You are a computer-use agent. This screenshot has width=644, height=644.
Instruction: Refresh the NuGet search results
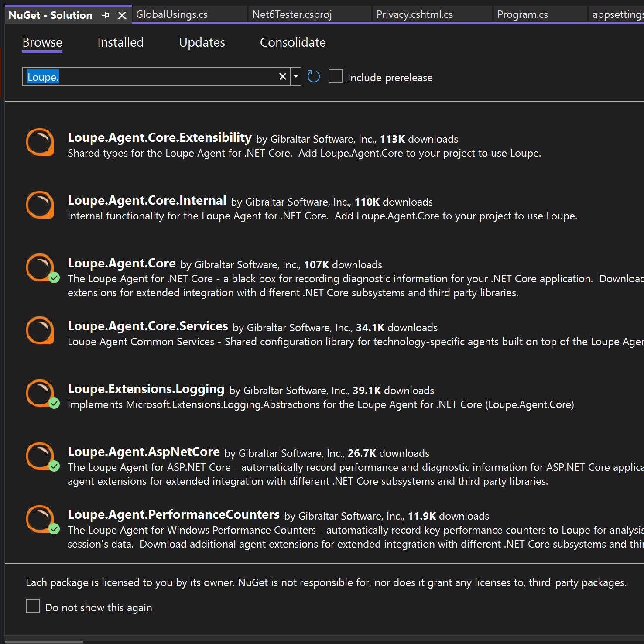coord(314,77)
